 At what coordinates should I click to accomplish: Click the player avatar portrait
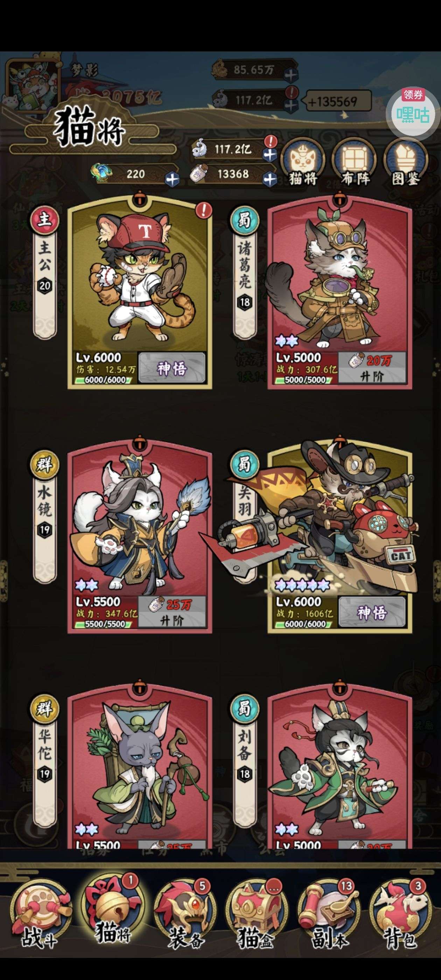34,86
